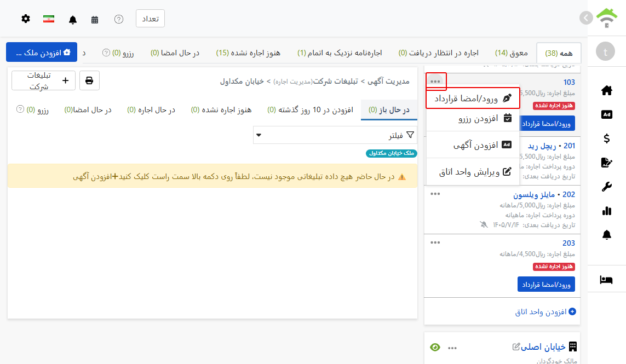Open the sidebar bell alerts icon

pos(606,235)
